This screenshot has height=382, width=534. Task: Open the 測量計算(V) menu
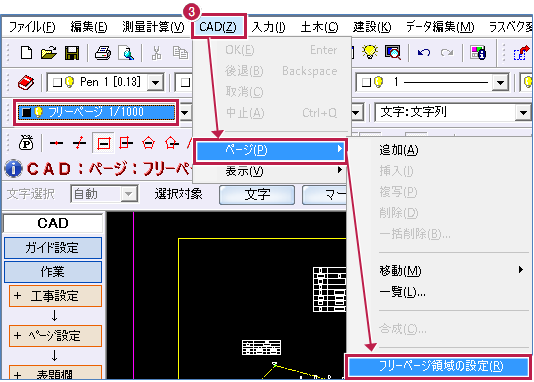(x=153, y=27)
